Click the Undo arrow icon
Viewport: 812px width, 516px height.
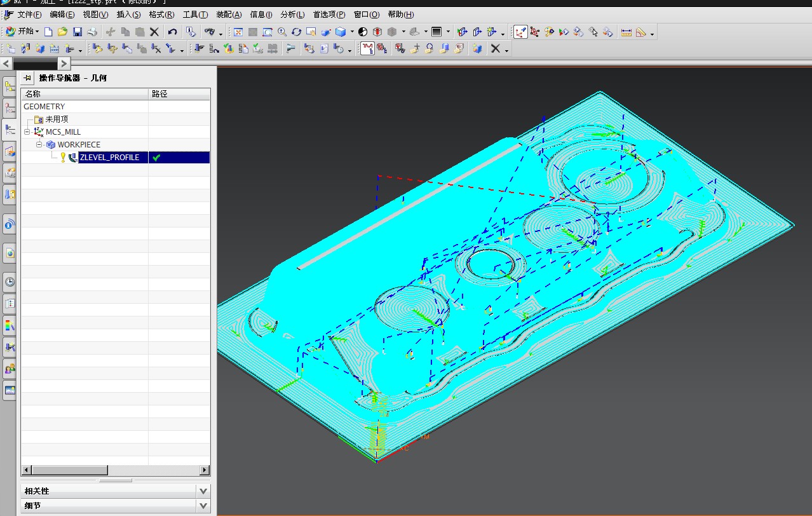coord(172,31)
